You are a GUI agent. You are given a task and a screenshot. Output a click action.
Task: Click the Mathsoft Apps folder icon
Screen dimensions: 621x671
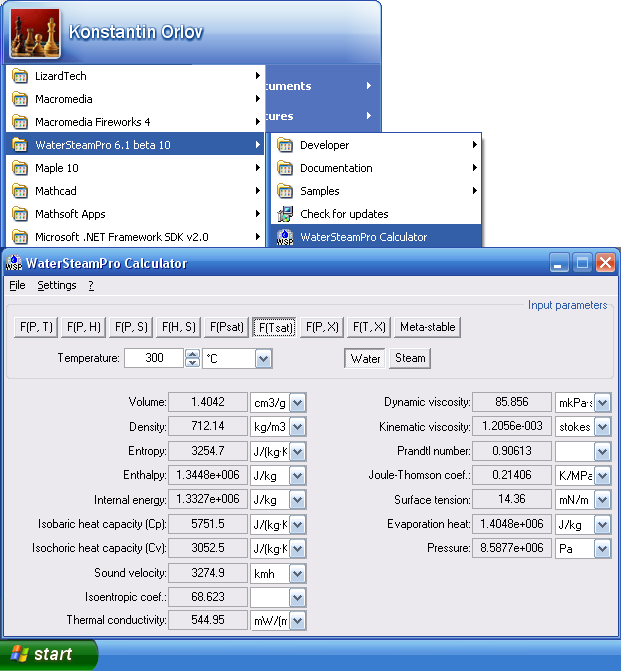click(20, 214)
